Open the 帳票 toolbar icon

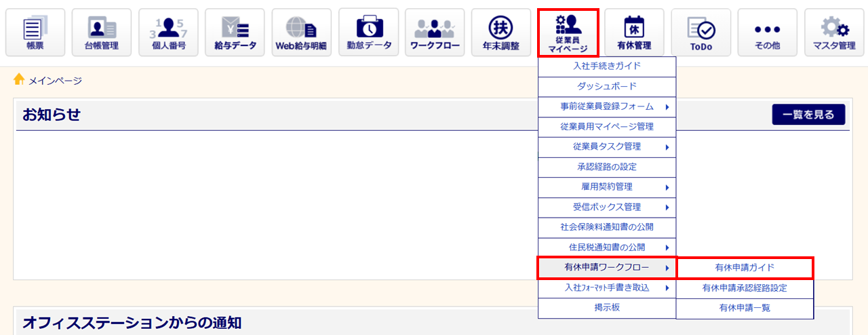tap(35, 33)
